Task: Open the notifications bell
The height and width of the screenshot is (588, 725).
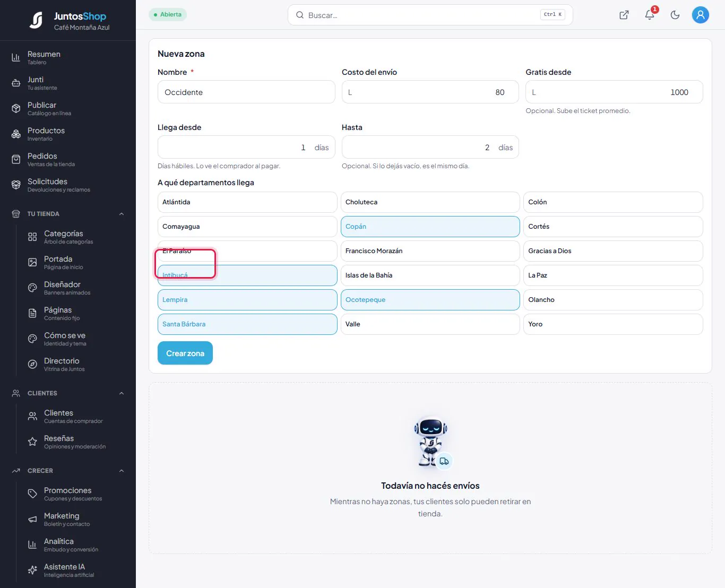Action: point(650,15)
